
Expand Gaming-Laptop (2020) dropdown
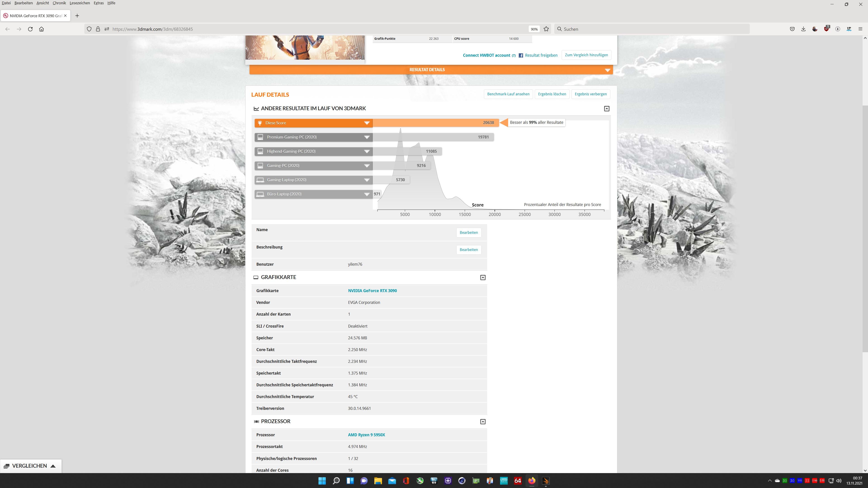coord(367,180)
